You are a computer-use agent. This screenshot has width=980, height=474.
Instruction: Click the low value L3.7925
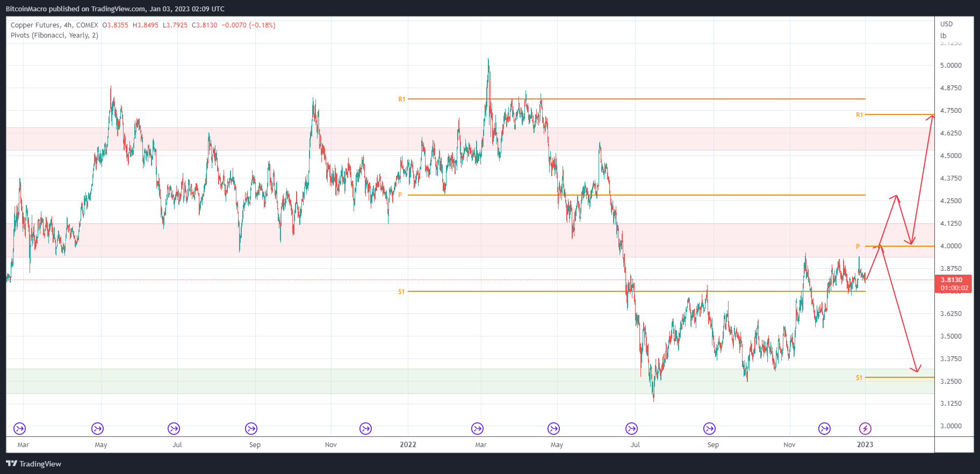coord(175,25)
